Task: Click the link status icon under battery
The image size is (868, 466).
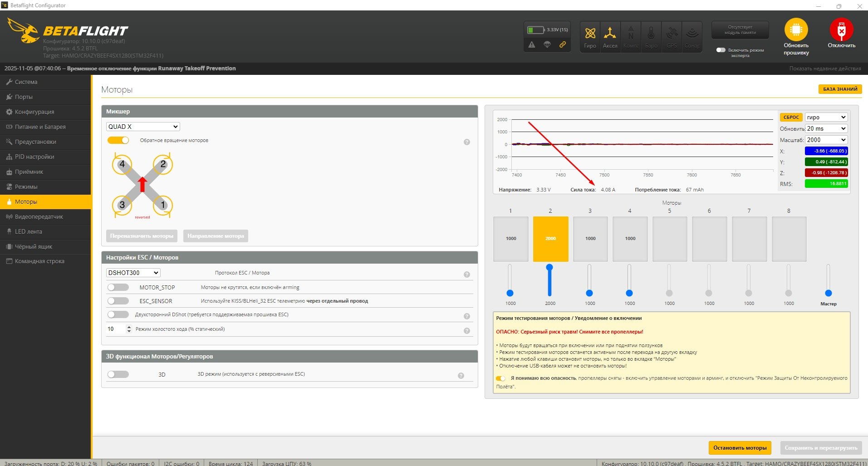Action: 562,44
